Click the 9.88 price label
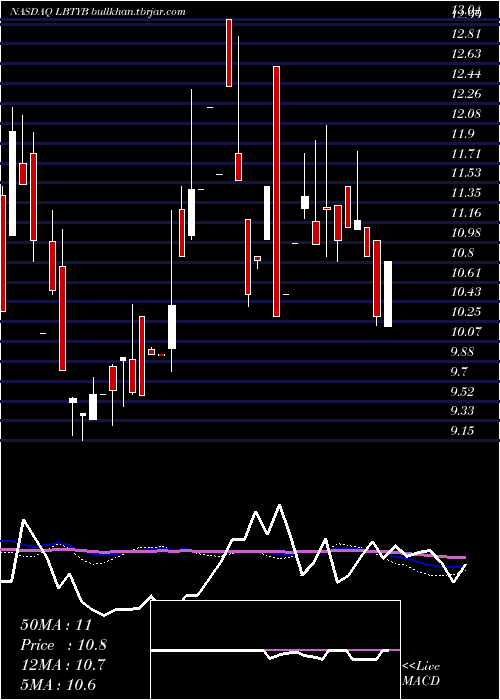Screen dimensions: 500x700 (463, 352)
